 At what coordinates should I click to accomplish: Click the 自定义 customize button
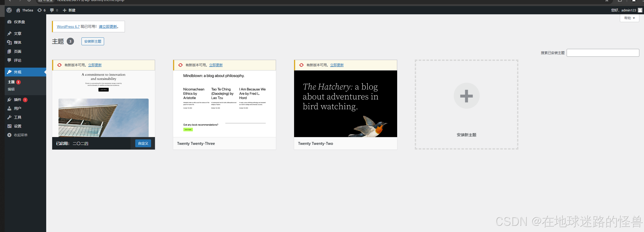click(143, 143)
